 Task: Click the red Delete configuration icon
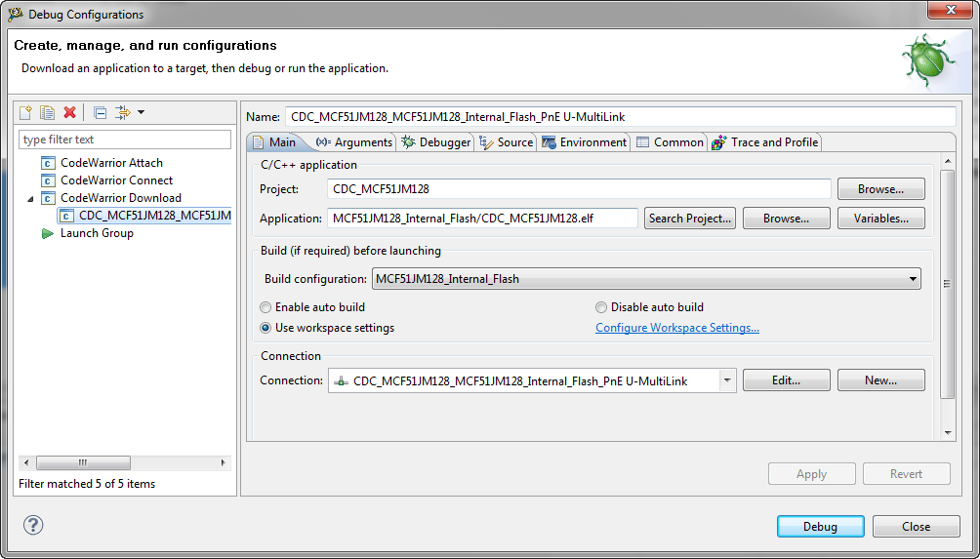69,113
